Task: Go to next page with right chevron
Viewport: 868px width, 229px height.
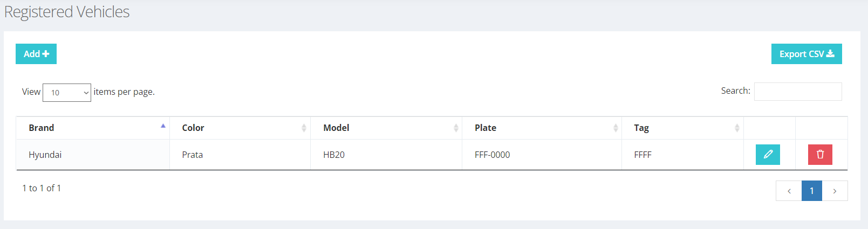Action: pos(835,191)
